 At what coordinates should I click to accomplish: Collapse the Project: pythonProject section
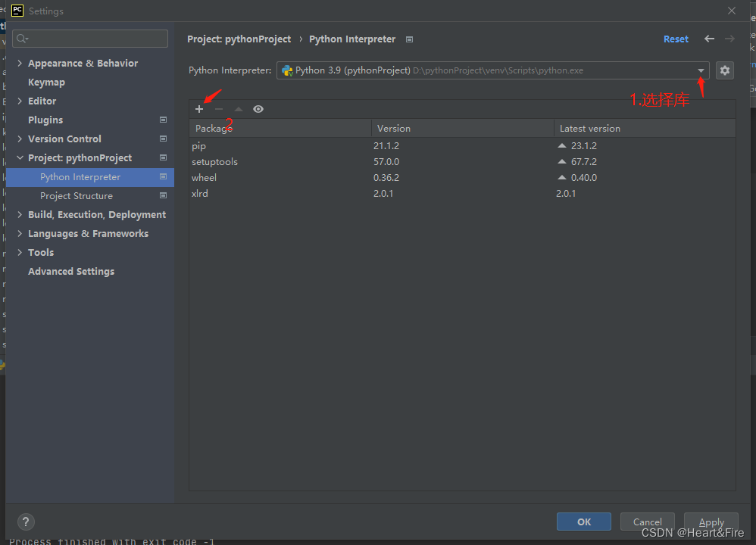coord(20,157)
